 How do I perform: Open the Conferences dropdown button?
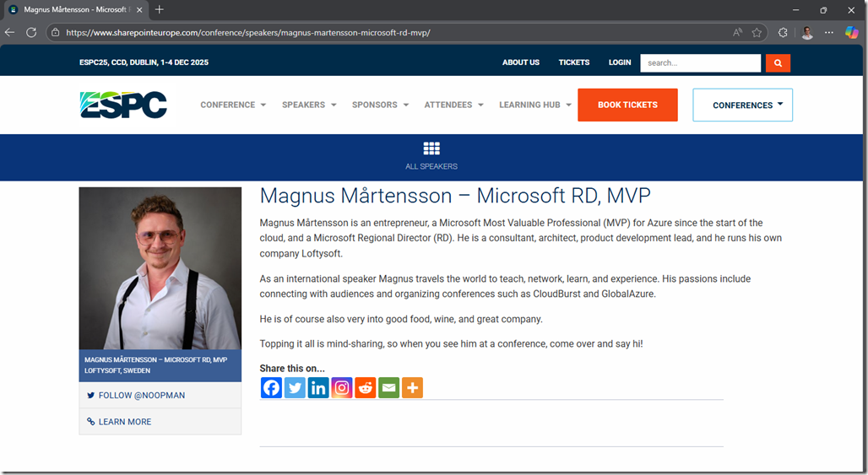(742, 105)
